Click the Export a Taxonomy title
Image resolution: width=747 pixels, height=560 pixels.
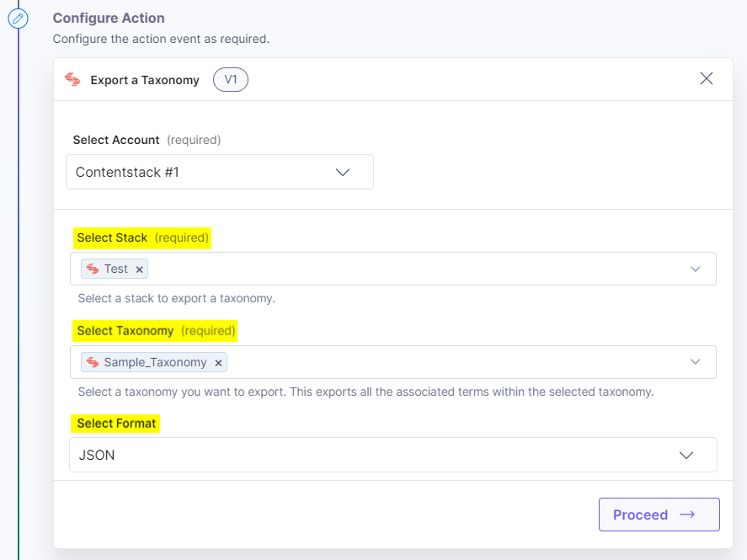tap(145, 80)
